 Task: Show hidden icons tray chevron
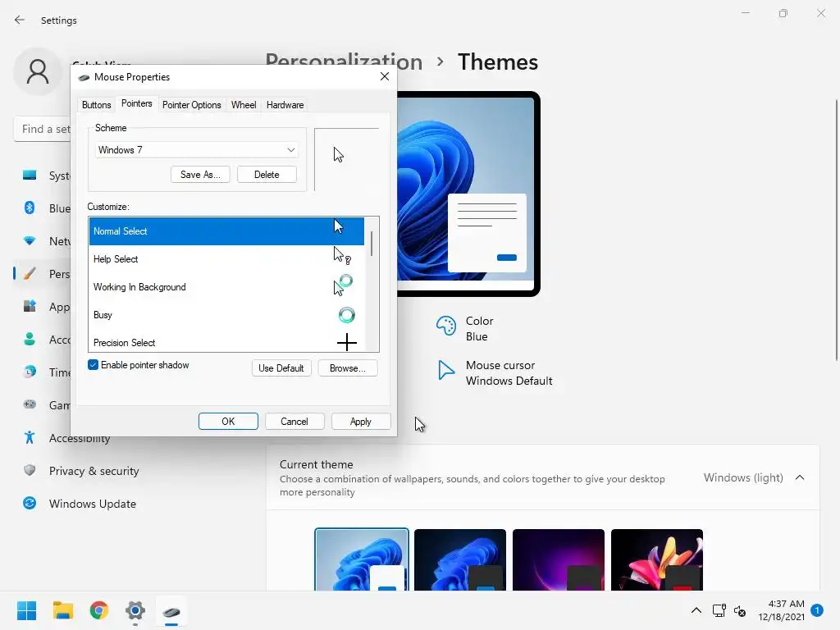(x=696, y=610)
